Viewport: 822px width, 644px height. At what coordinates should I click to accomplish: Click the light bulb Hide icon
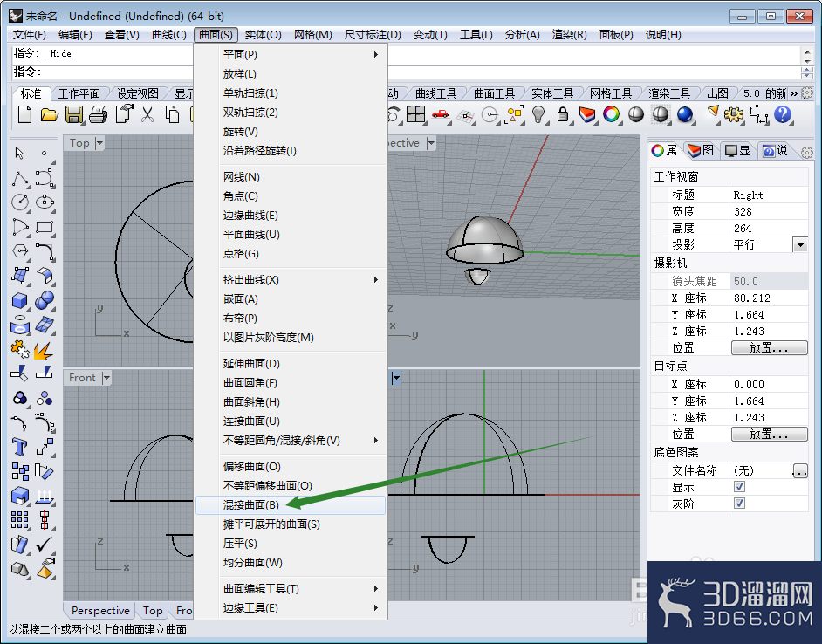tap(538, 113)
